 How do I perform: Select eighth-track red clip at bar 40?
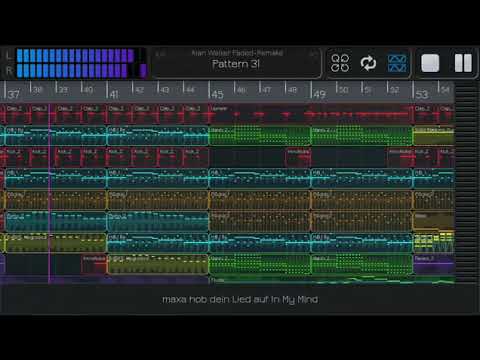pos(94,264)
